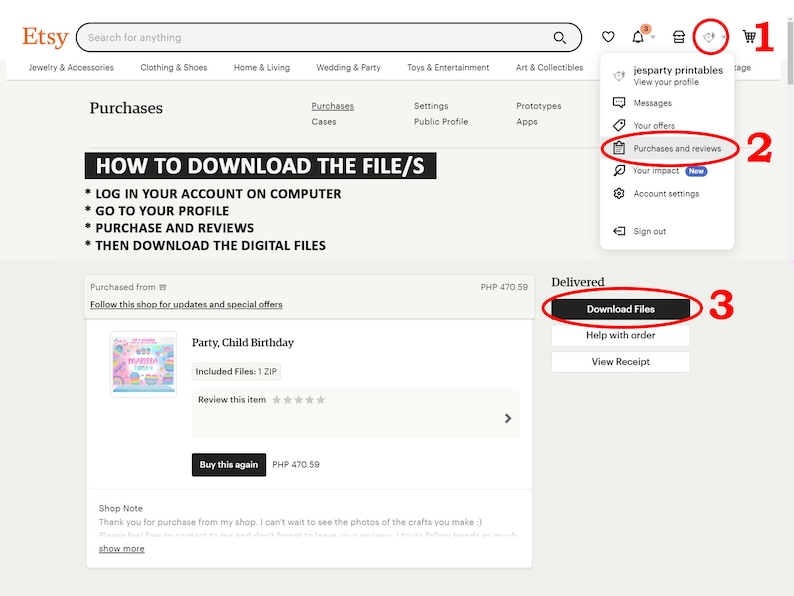This screenshot has width=794, height=596.
Task: Click Your offers tag icon
Action: click(619, 125)
